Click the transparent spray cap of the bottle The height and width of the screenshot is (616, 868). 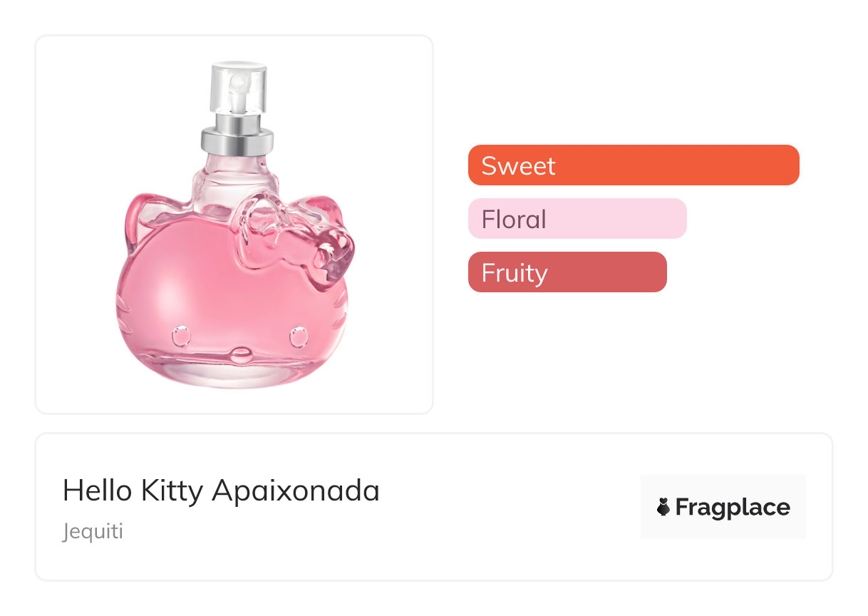pyautogui.click(x=238, y=91)
